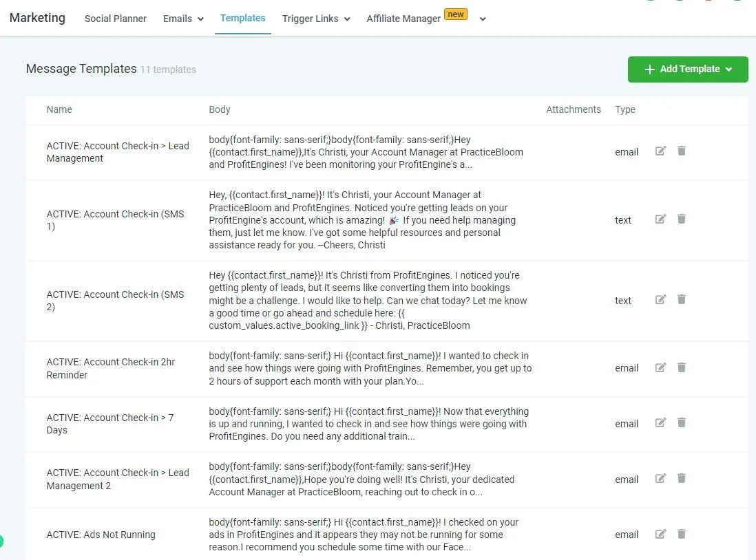The height and width of the screenshot is (560, 756).
Task: Select 'ACTIVE: Account Check-in 2hr Reminder' name
Action: tap(110, 368)
